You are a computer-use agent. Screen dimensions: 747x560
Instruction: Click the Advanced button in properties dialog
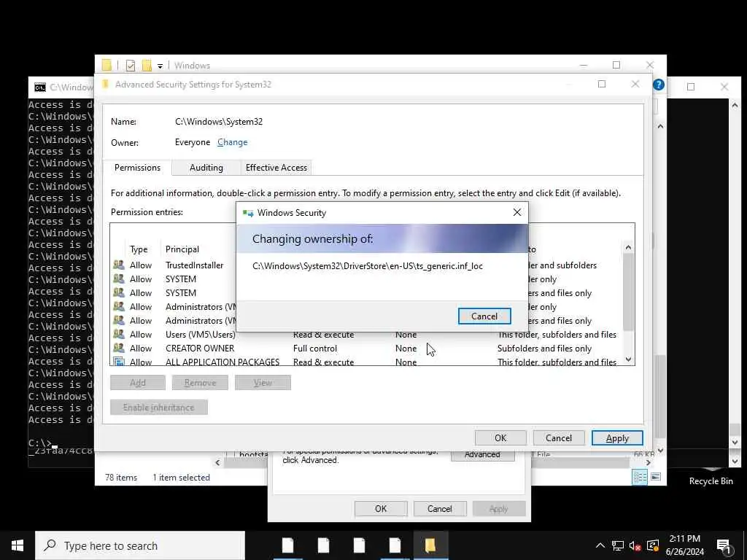[482, 455]
